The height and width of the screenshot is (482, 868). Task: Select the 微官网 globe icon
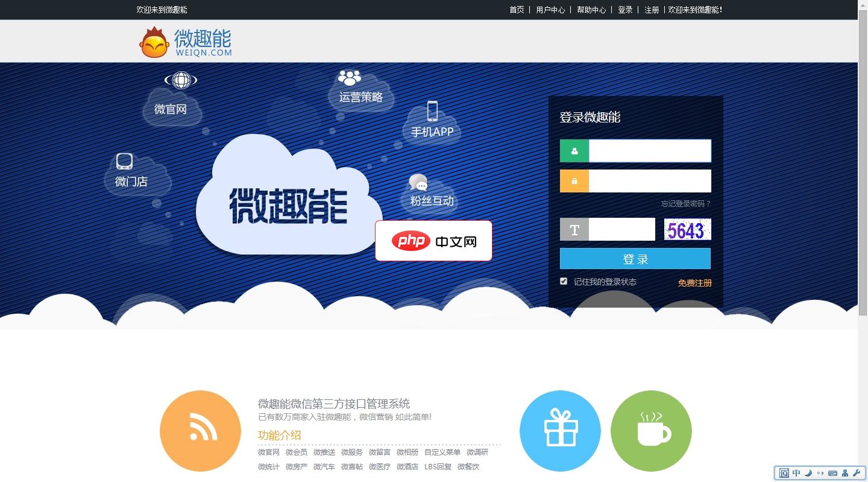[180, 80]
